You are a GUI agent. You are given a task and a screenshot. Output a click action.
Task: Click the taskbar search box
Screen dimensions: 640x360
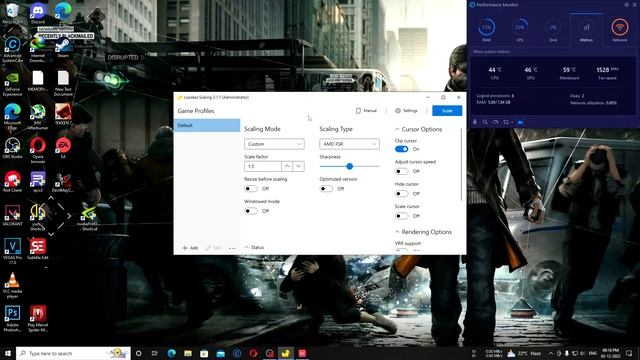click(73, 353)
